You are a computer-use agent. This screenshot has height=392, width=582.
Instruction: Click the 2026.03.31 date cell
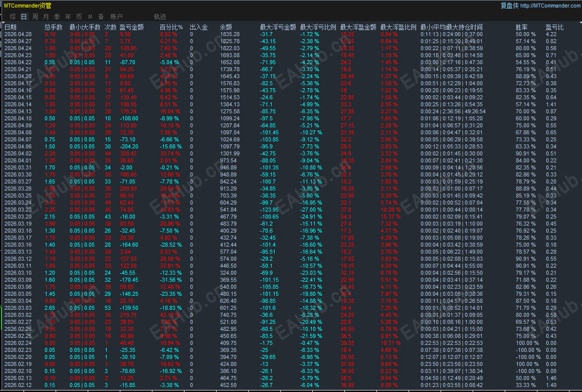click(18, 167)
